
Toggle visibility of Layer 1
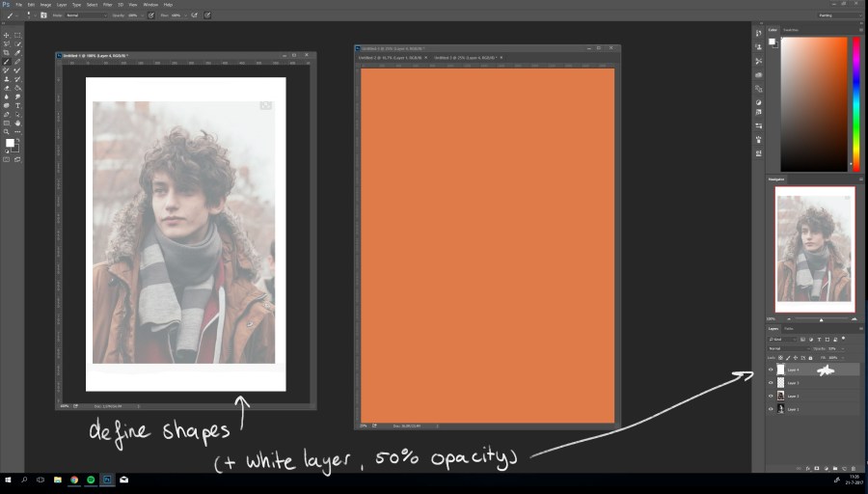771,409
